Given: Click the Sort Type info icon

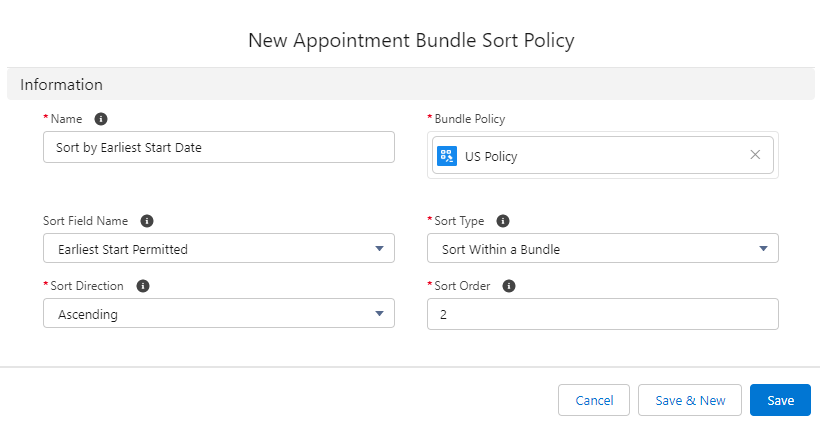Looking at the screenshot, I should pos(503,221).
